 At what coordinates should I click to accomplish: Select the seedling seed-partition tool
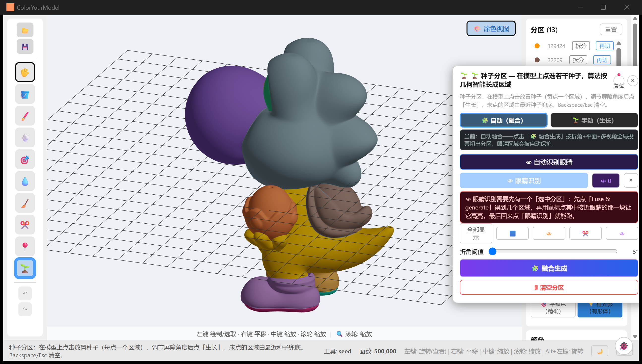[x=25, y=268]
